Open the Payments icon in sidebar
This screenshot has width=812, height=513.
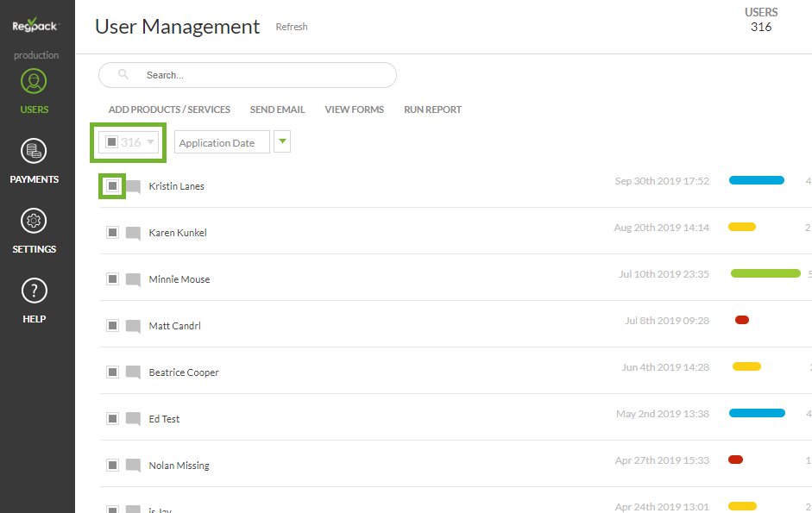(x=34, y=152)
